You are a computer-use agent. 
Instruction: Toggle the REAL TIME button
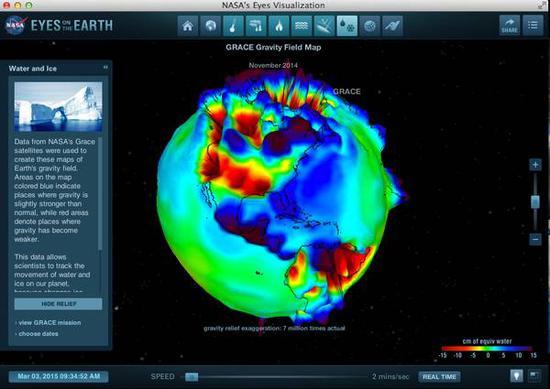439,377
